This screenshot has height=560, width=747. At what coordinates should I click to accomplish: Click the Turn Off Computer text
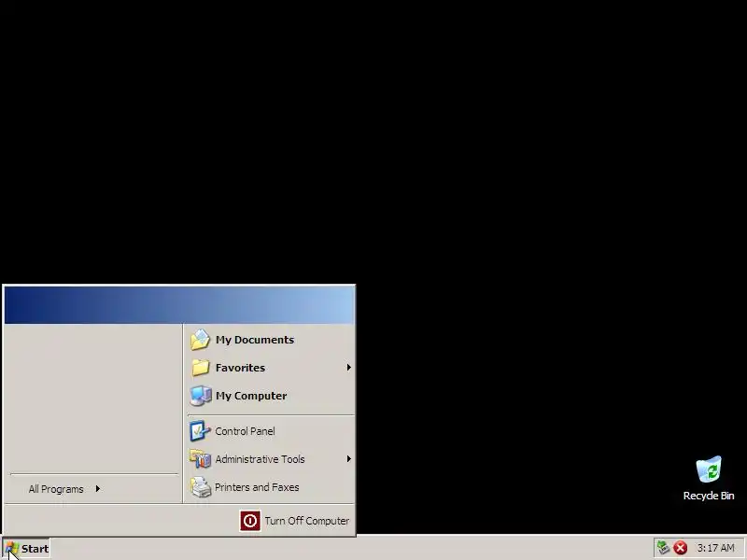coord(307,521)
